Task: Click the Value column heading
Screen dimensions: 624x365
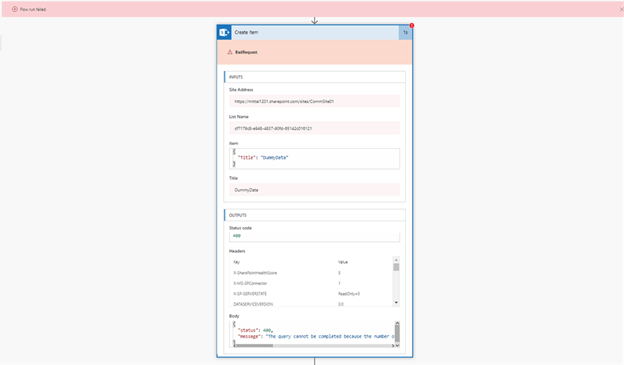Action: click(x=343, y=262)
